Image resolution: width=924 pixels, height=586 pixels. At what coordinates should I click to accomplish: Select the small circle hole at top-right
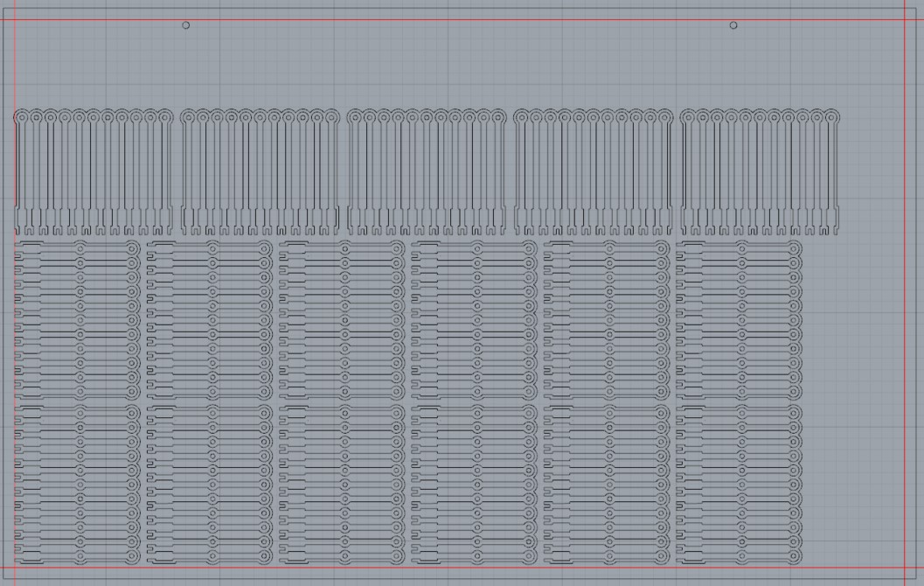coord(733,25)
